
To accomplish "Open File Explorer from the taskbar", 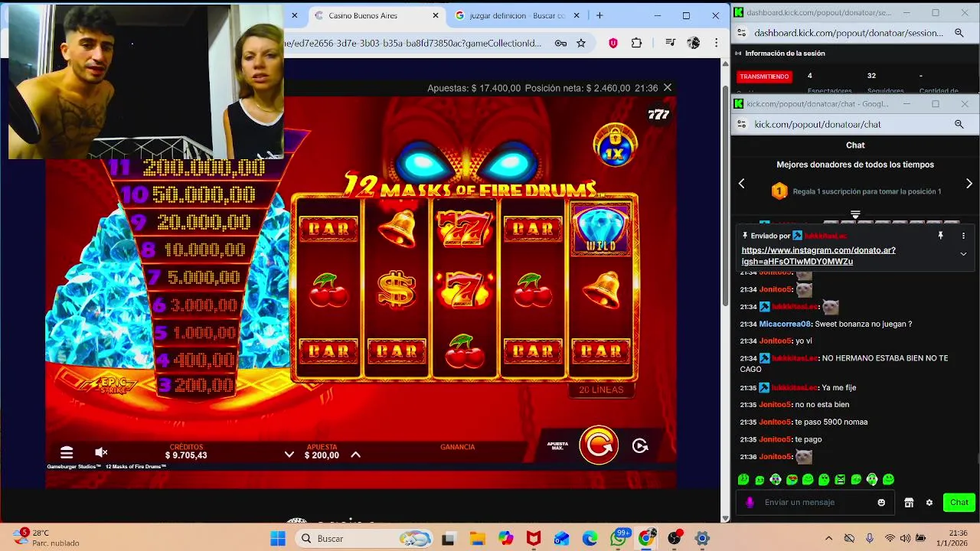I will 477,539.
